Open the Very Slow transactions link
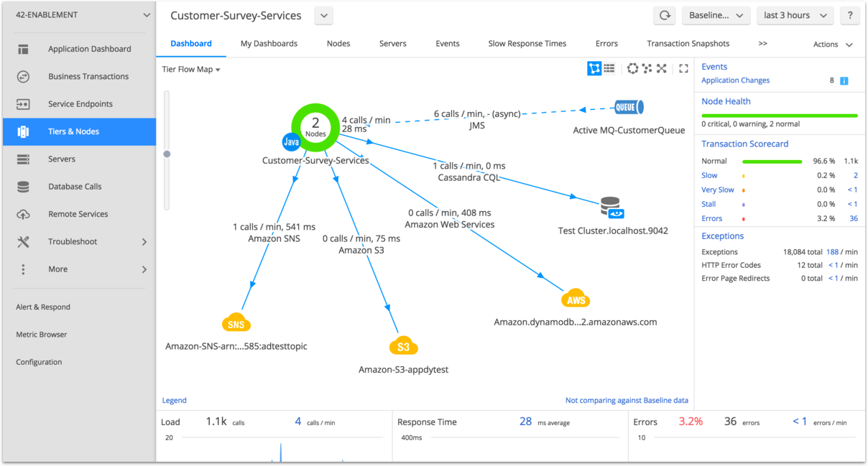 point(718,190)
